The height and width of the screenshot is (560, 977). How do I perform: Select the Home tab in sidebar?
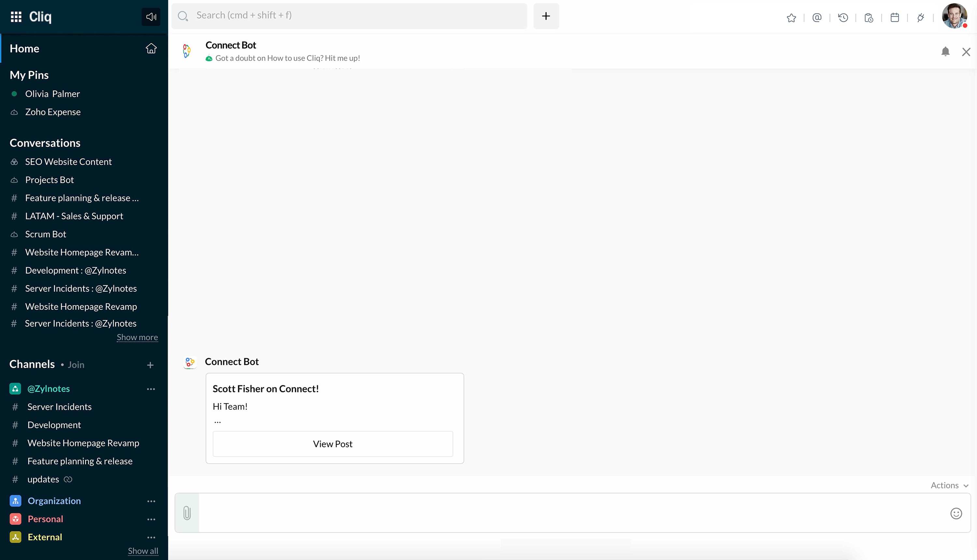[x=25, y=49]
